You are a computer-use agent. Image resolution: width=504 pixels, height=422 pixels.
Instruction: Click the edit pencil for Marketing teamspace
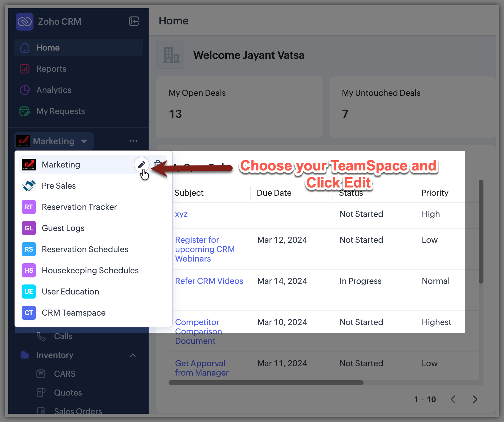pyautogui.click(x=141, y=165)
